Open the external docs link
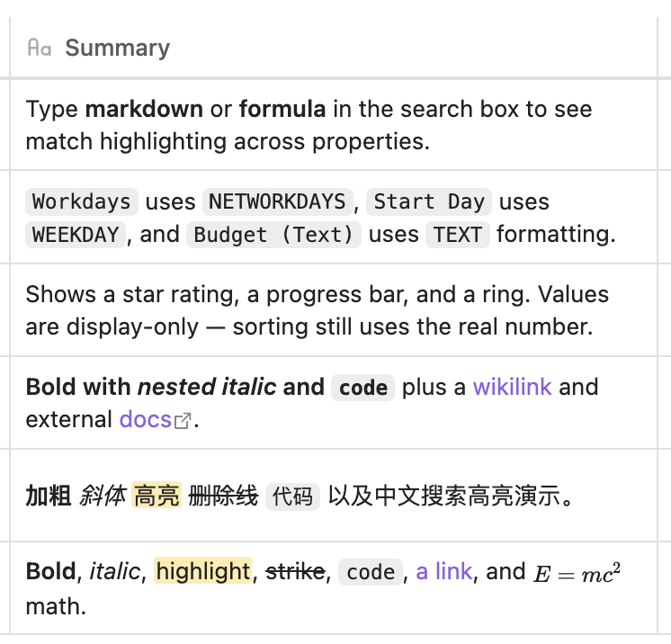Viewport: 671px width, 644px height. (146, 419)
